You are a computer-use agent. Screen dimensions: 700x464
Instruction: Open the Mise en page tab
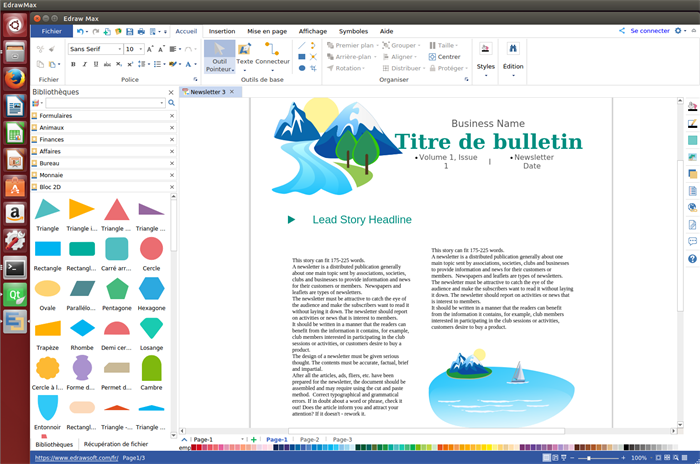[267, 31]
